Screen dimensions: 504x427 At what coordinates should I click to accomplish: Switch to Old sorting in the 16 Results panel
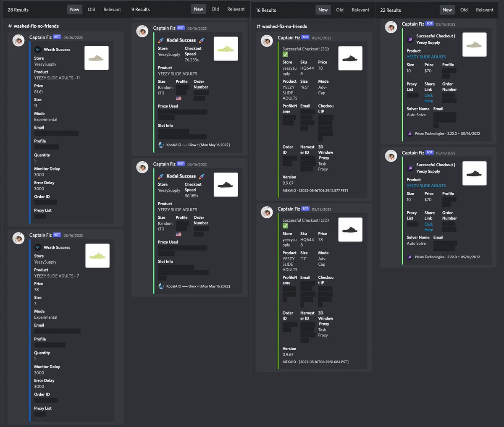340,10
